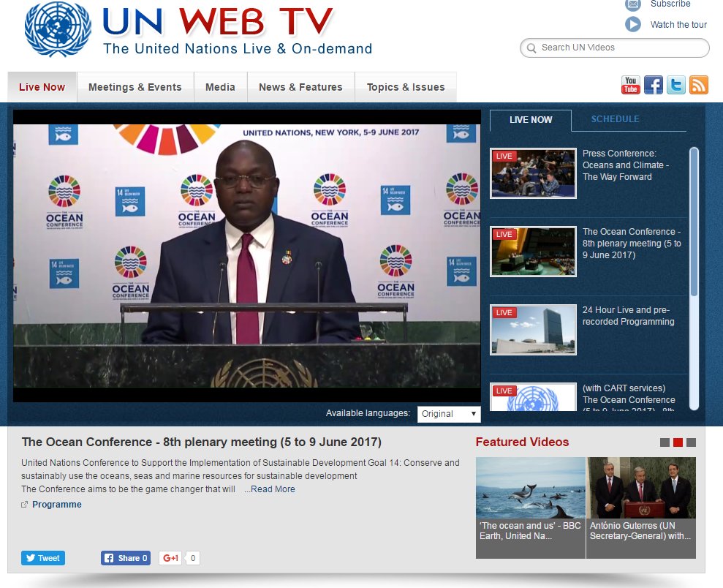The image size is (723, 588).
Task: Open the António Guterres featured video
Action: 641,508
